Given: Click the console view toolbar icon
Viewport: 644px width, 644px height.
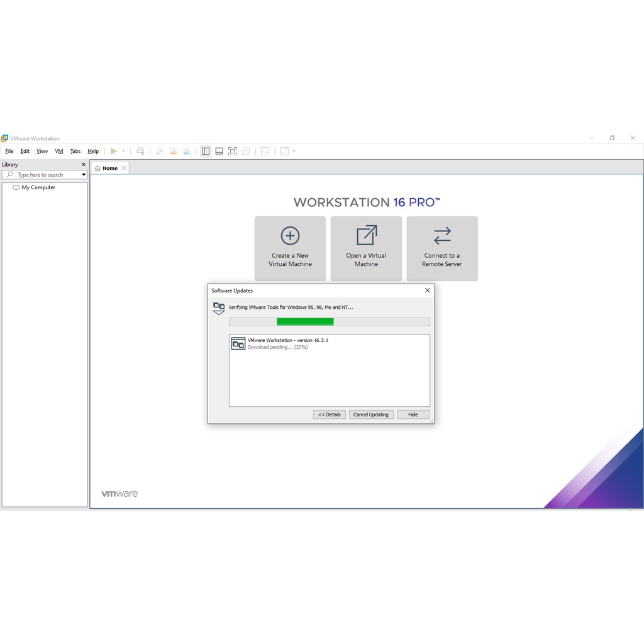Looking at the screenshot, I should tap(265, 151).
